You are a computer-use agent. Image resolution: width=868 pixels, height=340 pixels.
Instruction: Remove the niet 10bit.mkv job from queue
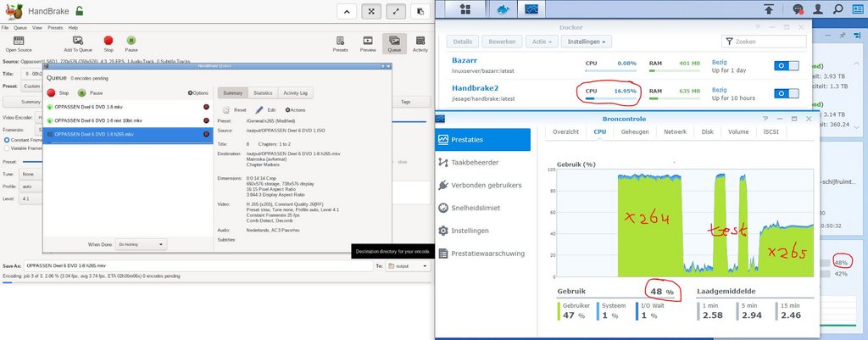(x=207, y=120)
